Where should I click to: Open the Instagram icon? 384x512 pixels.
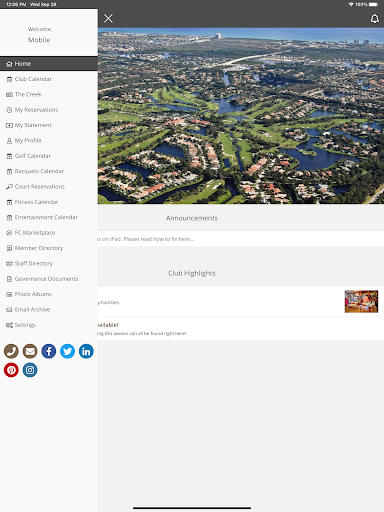[x=30, y=370]
